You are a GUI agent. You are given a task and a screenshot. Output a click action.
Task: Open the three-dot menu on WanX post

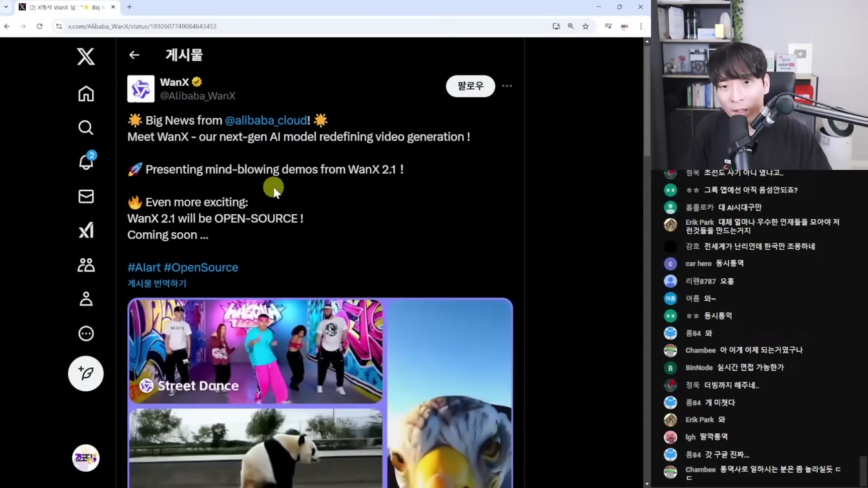point(507,86)
